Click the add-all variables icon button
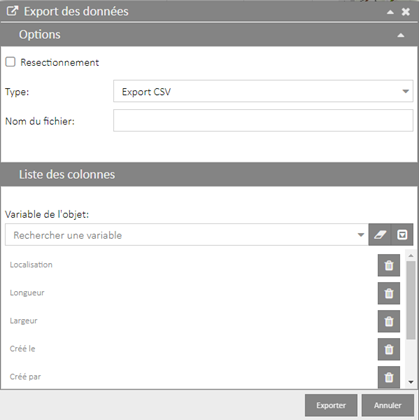 point(402,235)
